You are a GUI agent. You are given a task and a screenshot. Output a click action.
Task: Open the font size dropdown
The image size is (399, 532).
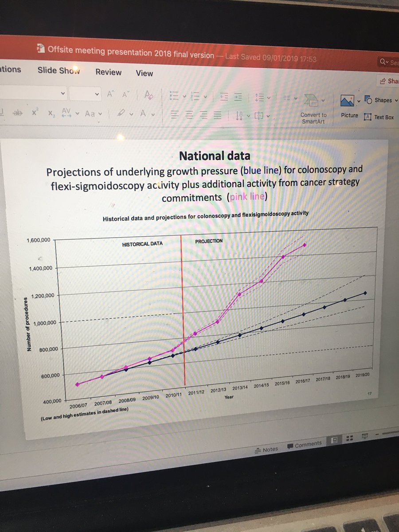[97, 94]
